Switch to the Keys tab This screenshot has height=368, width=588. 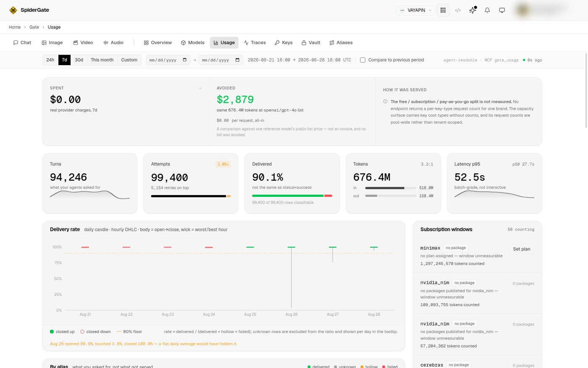tap(283, 42)
